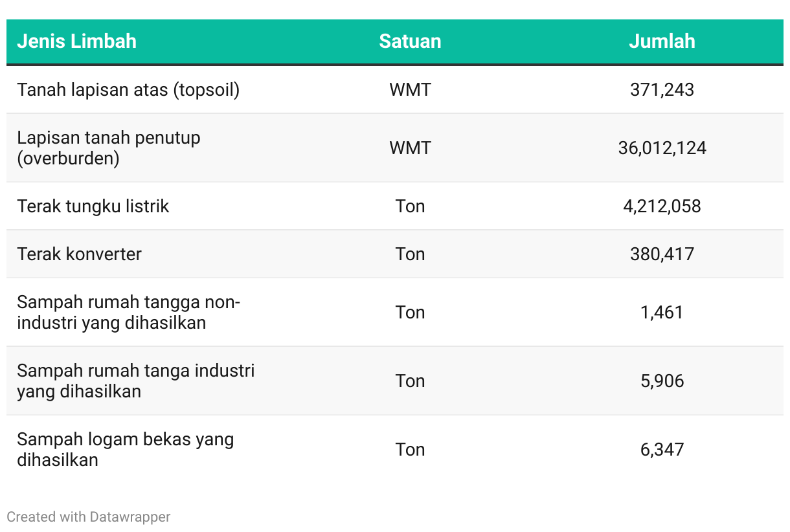This screenshot has width=790, height=532.
Task: Click the Satuan column header
Action: pyautogui.click(x=410, y=41)
